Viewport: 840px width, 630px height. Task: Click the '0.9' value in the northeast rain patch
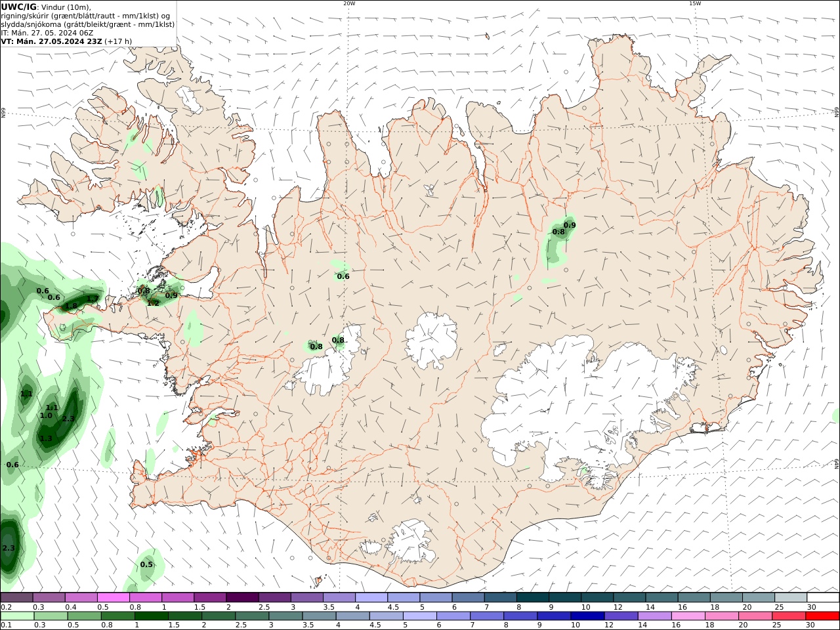(x=570, y=225)
